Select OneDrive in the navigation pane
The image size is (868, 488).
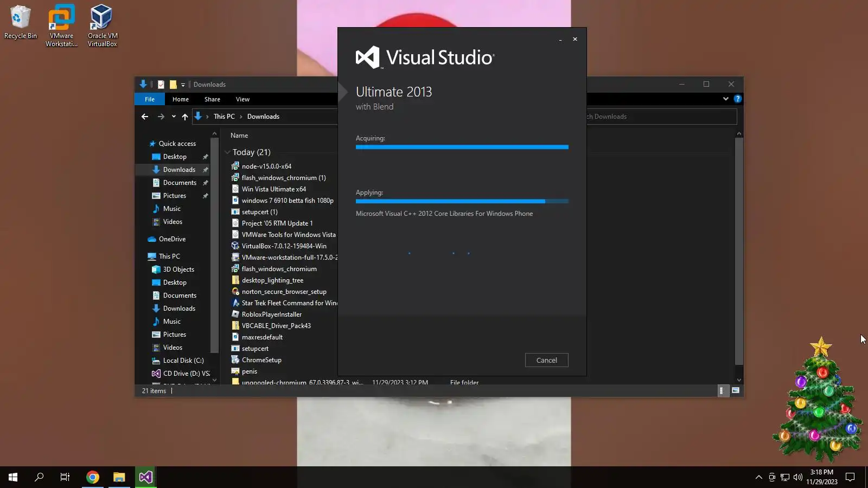(x=172, y=239)
